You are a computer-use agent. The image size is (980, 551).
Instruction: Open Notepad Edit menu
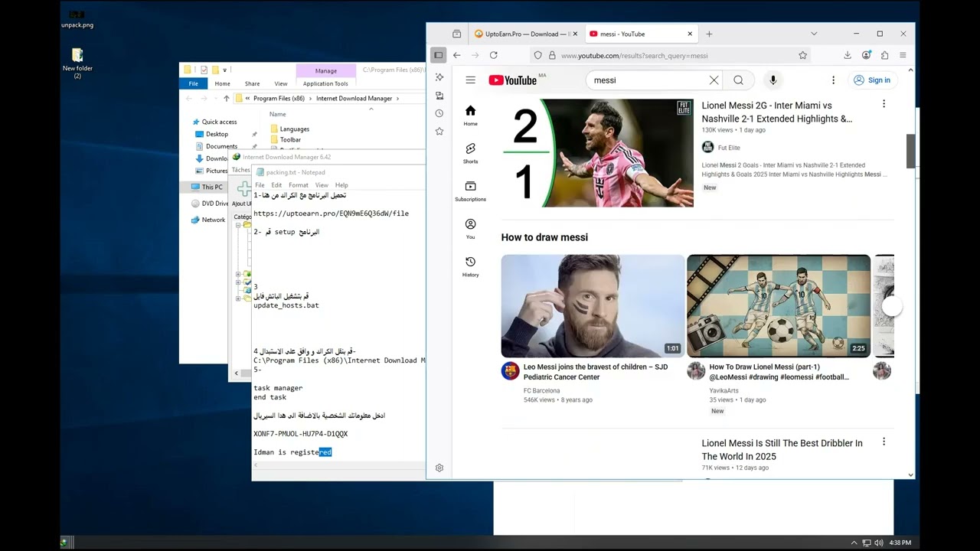(276, 185)
